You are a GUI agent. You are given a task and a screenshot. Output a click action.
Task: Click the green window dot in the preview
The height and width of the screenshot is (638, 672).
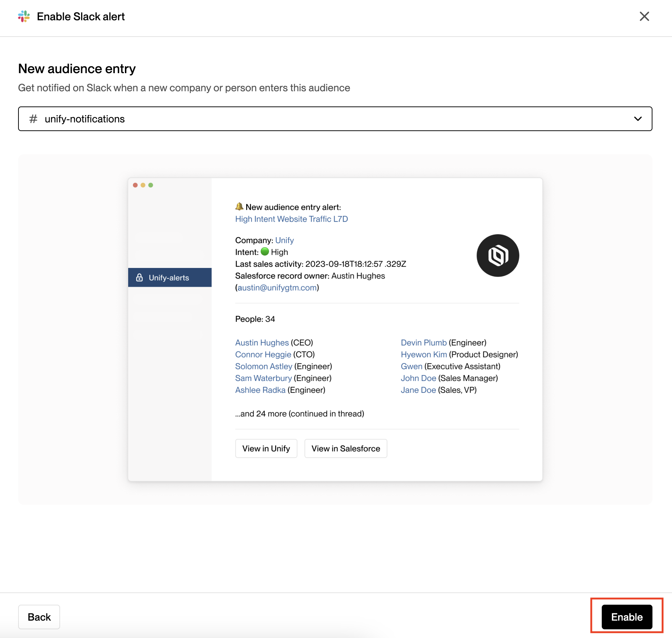[x=151, y=185]
